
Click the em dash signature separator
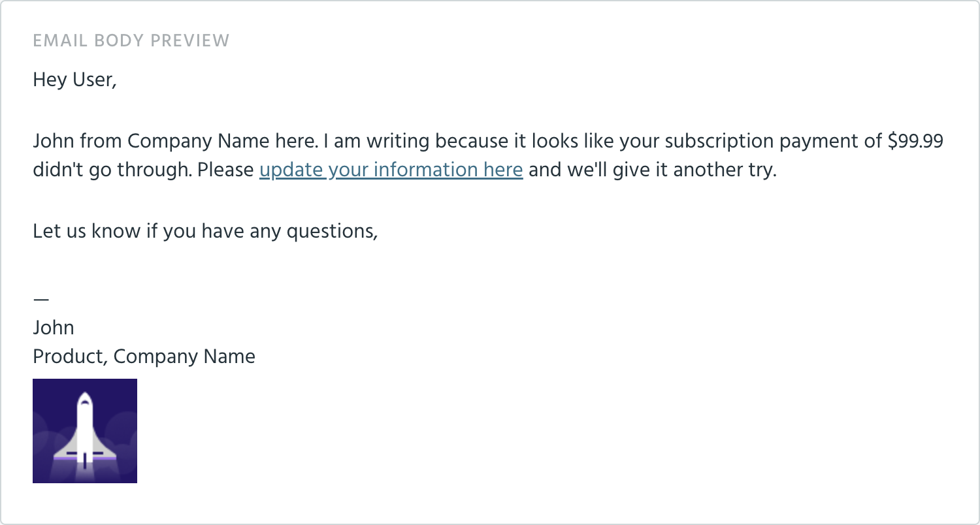click(x=41, y=298)
